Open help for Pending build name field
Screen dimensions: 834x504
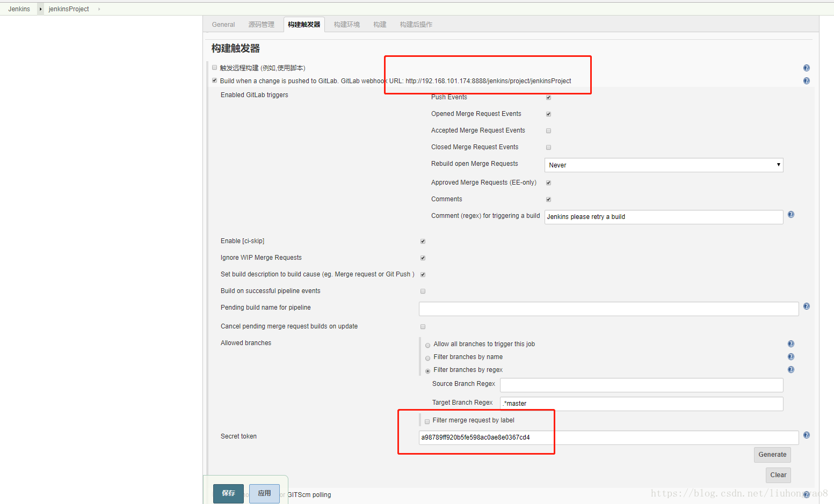click(806, 306)
